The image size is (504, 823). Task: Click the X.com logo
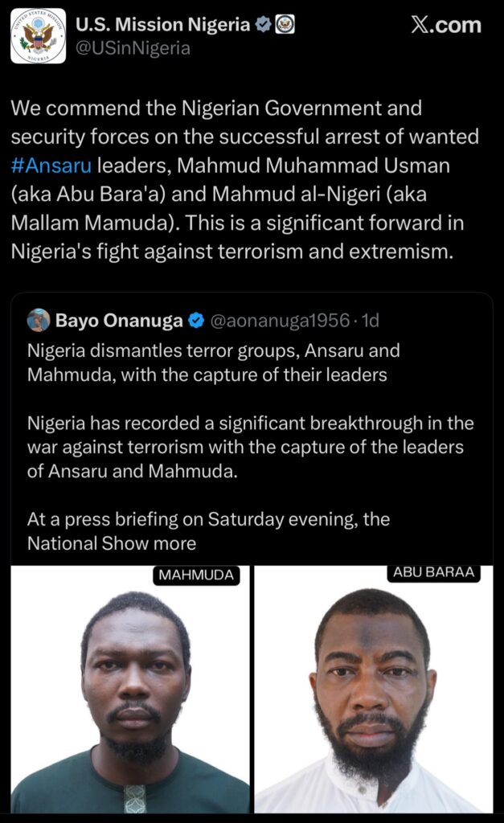[x=445, y=25]
